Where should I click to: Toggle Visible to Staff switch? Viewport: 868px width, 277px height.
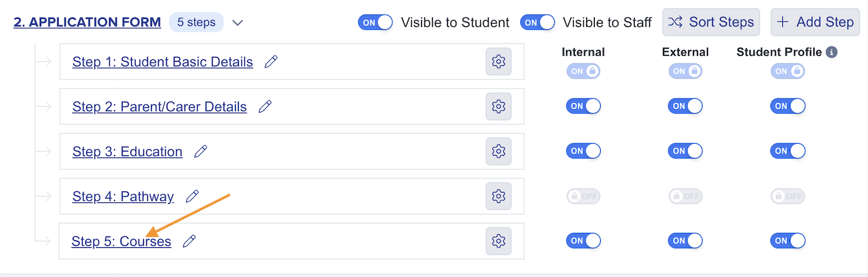click(x=537, y=22)
